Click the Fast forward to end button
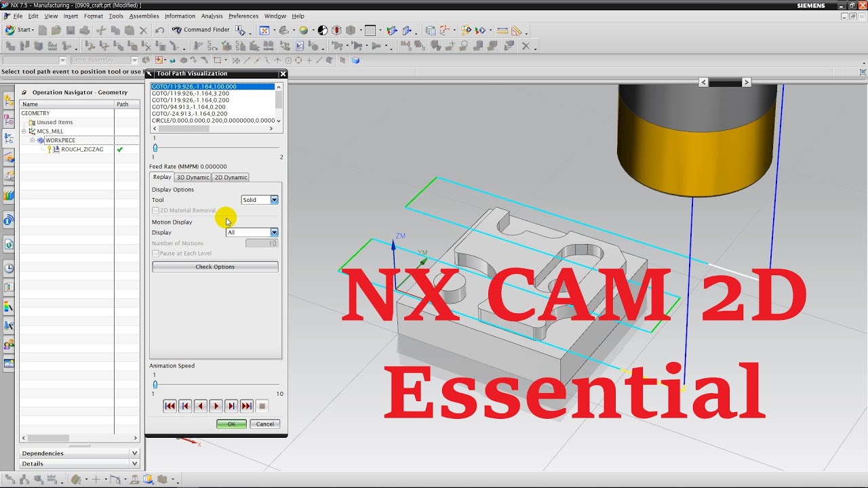This screenshot has height=488, width=868. point(247,406)
